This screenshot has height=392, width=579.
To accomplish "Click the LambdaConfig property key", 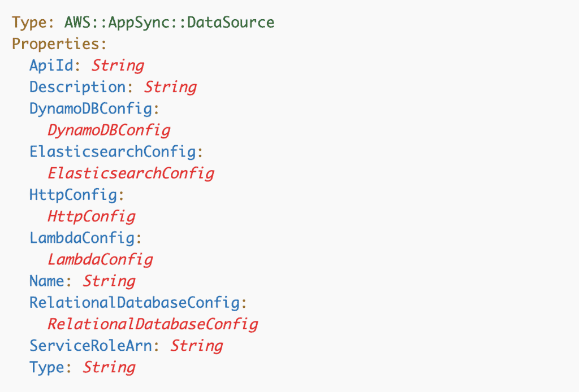I will (82, 238).
